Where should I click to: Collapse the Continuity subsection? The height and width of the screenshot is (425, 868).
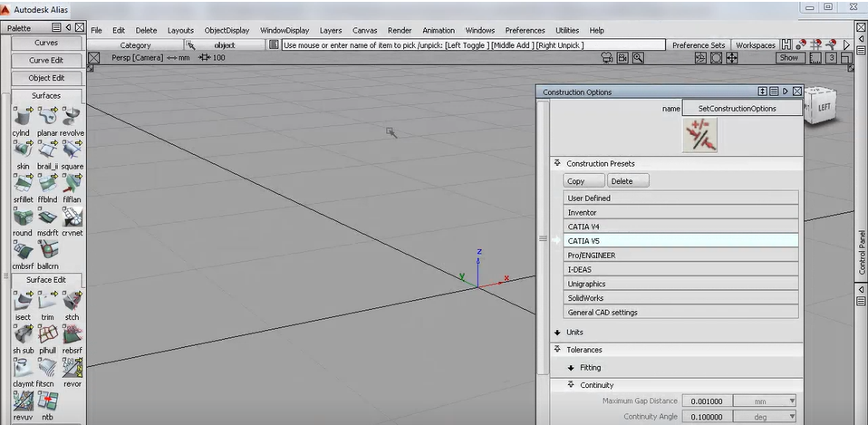pos(571,384)
